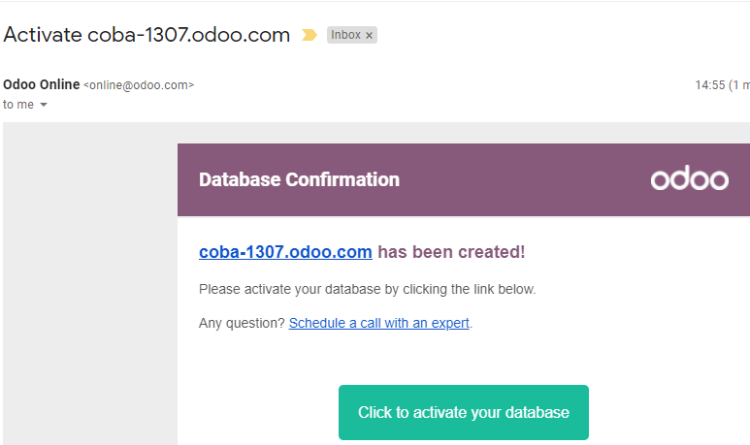Click the 'Database Confirmation' header text
This screenshot has height=445, width=750.
(x=299, y=179)
